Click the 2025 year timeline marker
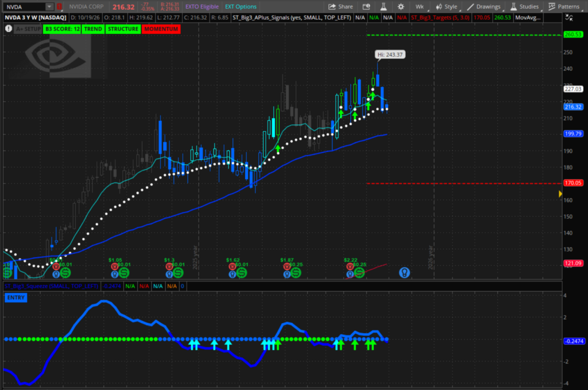588x390 pixels. (x=195, y=258)
